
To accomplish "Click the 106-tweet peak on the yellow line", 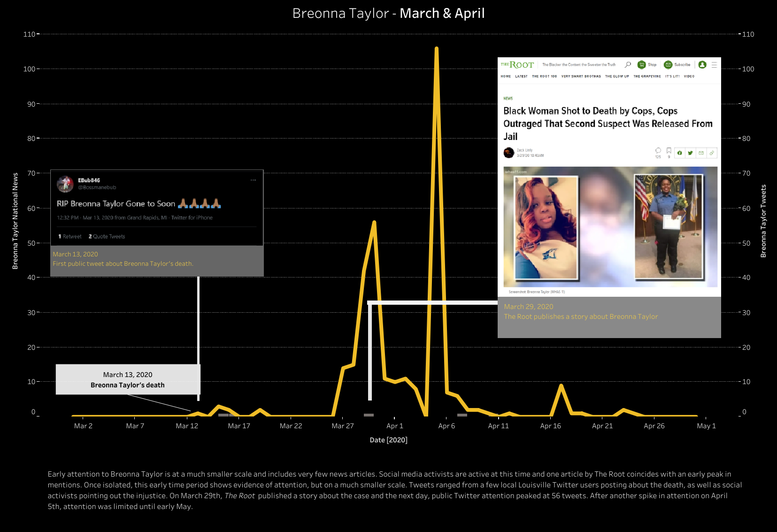I will (x=437, y=48).
